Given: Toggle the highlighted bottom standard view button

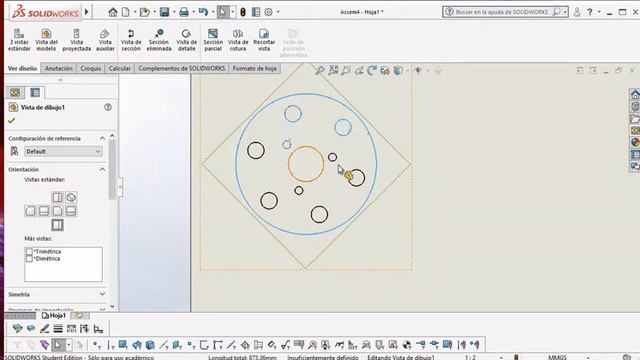Looking at the screenshot, I should coord(58,225).
